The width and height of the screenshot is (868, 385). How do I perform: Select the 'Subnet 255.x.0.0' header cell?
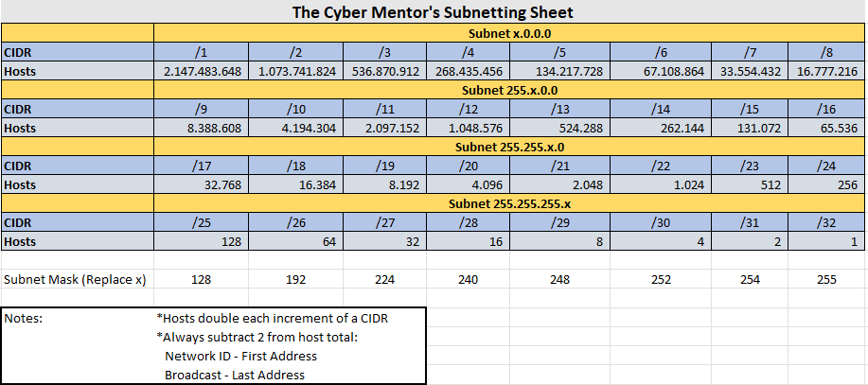(x=509, y=90)
